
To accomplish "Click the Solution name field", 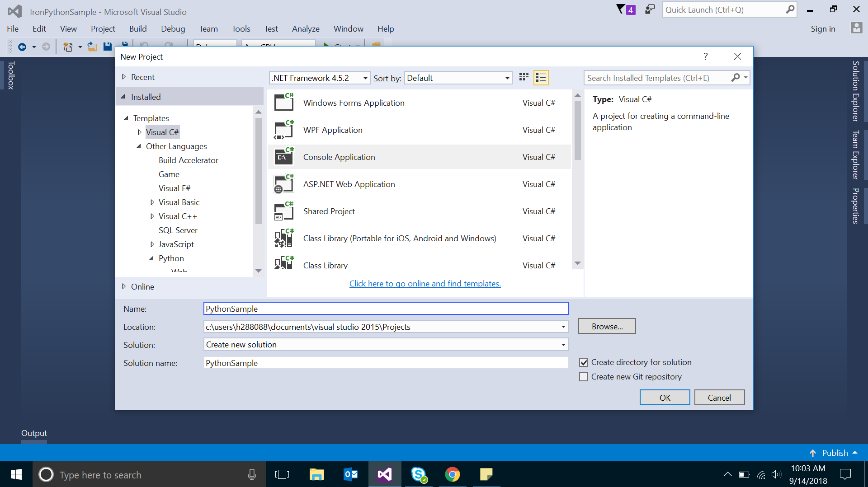I will [386, 363].
